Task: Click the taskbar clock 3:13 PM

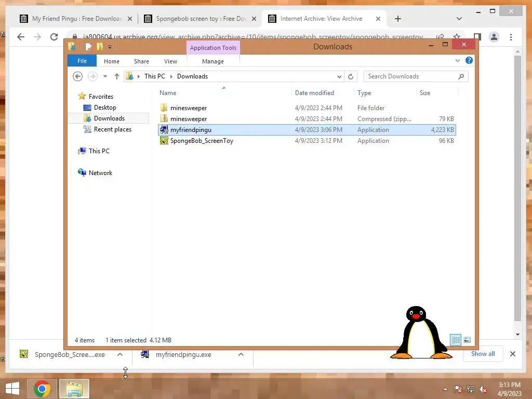Action: [x=509, y=385]
